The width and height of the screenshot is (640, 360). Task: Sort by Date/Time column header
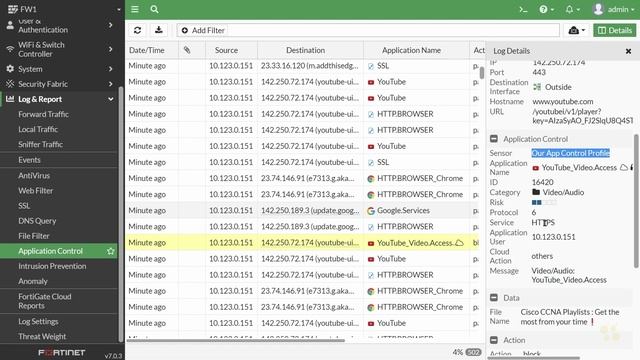pyautogui.click(x=147, y=50)
